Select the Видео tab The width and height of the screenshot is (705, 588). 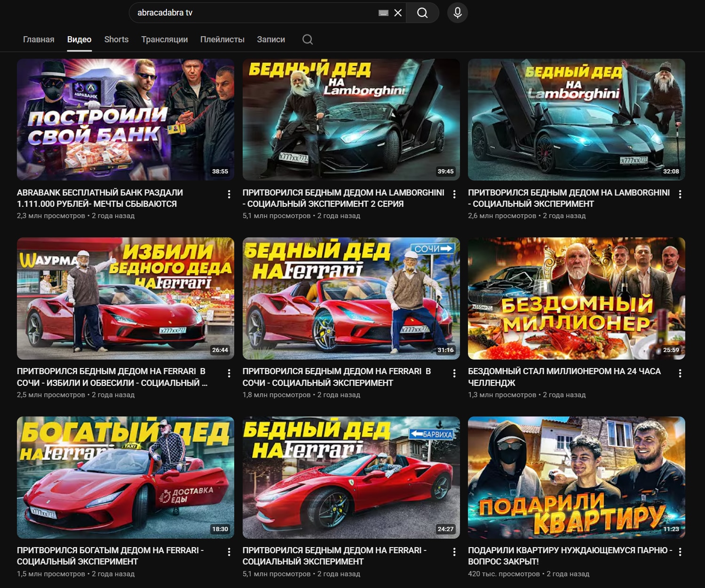79,39
